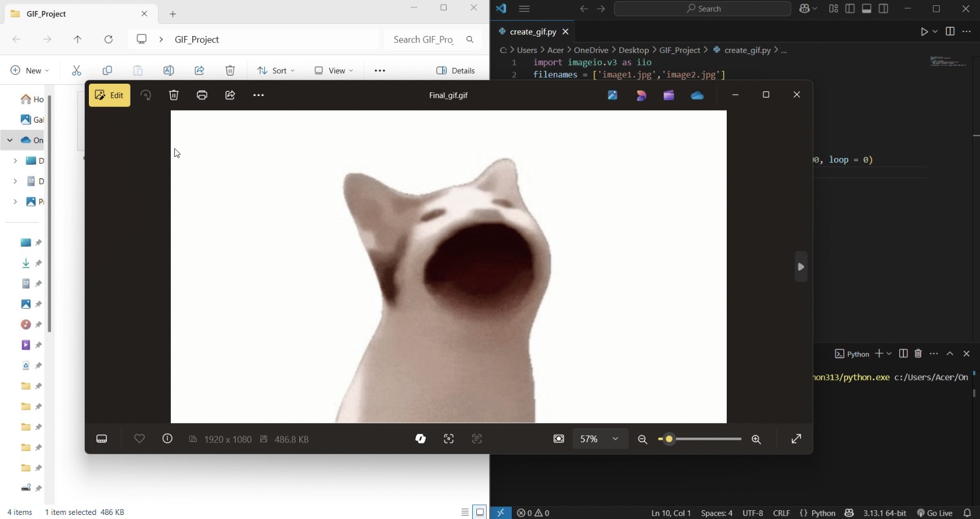Go to next image with the right arrow
Screen dimensions: 980x519
tap(801, 267)
